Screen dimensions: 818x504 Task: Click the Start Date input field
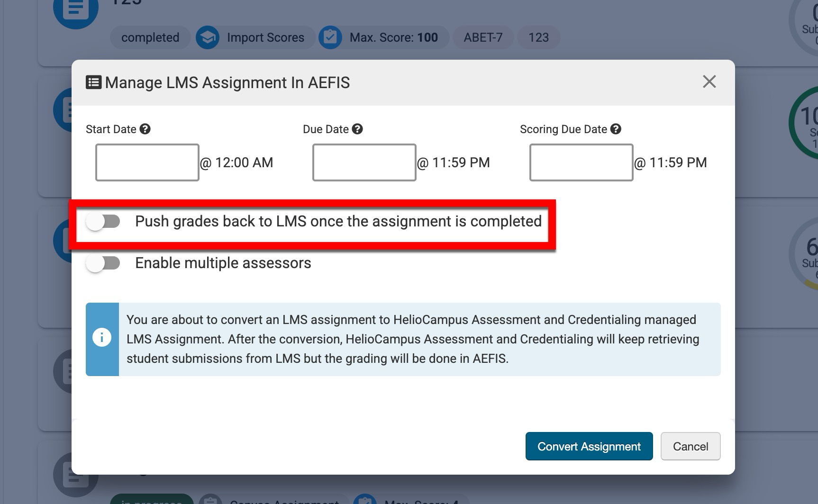tap(147, 162)
